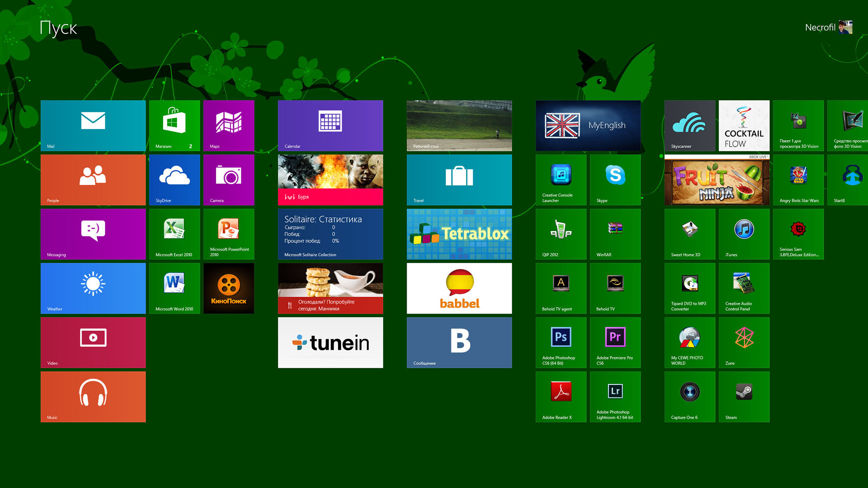Open the Mail tile
Viewport: 868px width, 488px height.
pos(93,125)
